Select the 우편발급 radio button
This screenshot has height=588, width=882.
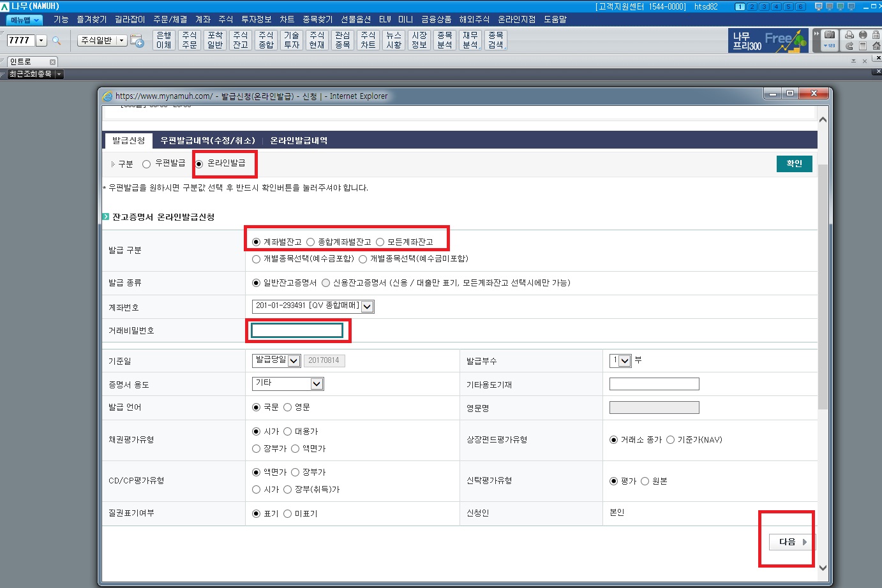pos(146,164)
